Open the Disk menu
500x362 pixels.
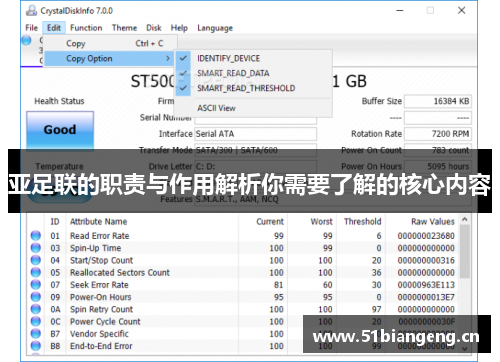click(154, 28)
